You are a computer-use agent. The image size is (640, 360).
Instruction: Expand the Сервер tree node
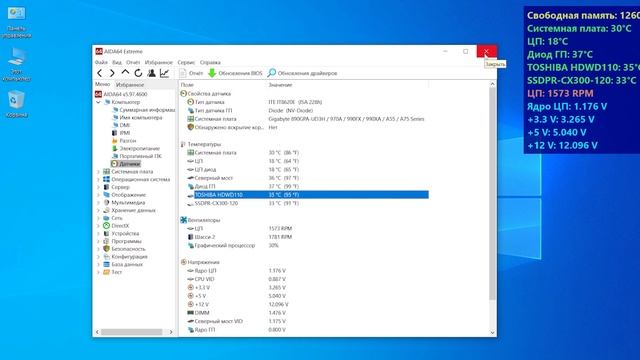pyautogui.click(x=98, y=187)
